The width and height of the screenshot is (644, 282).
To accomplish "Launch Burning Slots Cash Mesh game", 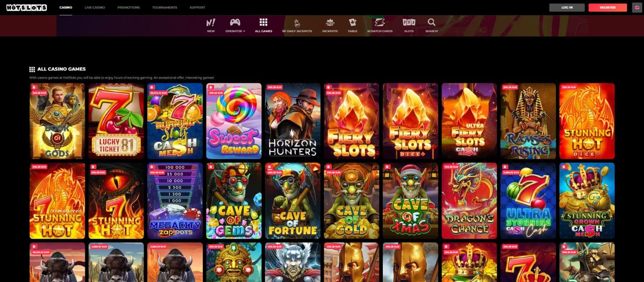I will pos(175,121).
